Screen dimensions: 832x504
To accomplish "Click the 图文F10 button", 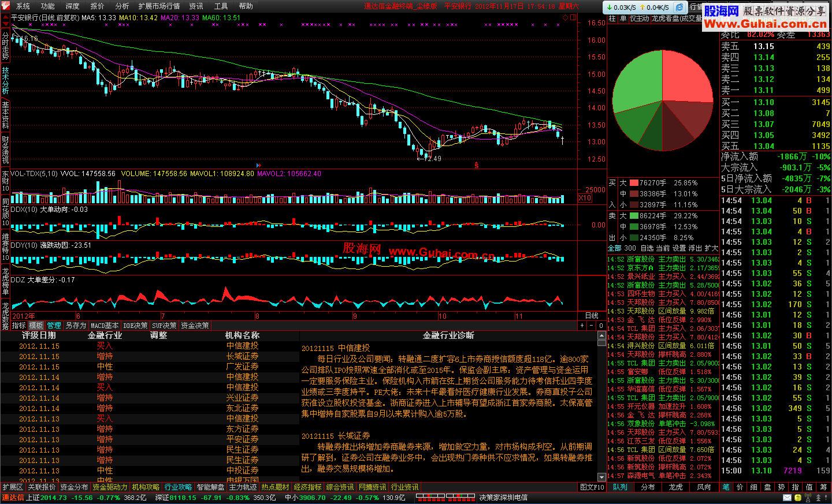I will [x=592, y=487].
